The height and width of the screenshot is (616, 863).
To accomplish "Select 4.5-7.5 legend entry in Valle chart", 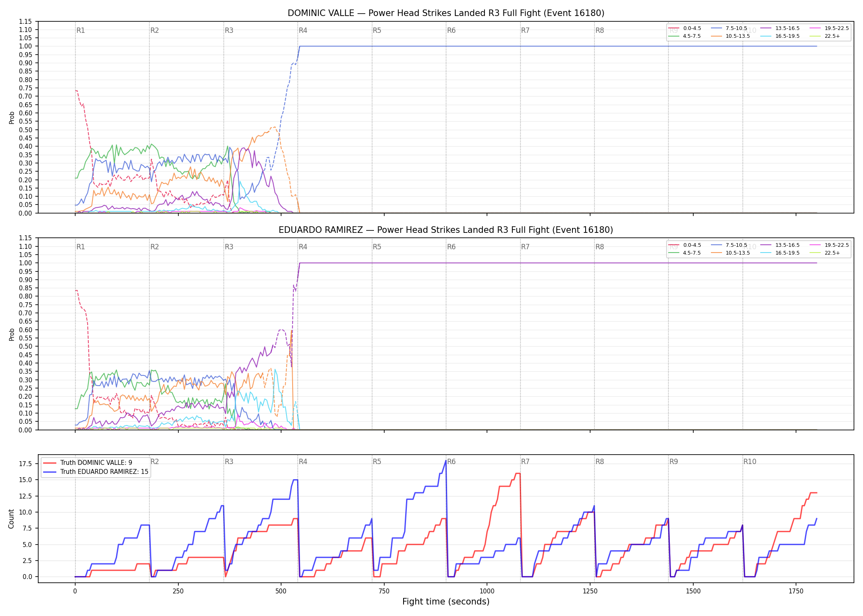I will (685, 36).
